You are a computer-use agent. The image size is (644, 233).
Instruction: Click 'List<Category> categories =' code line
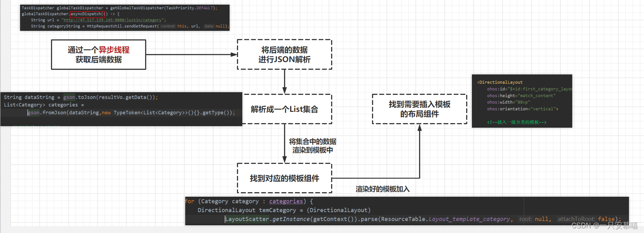(44, 105)
